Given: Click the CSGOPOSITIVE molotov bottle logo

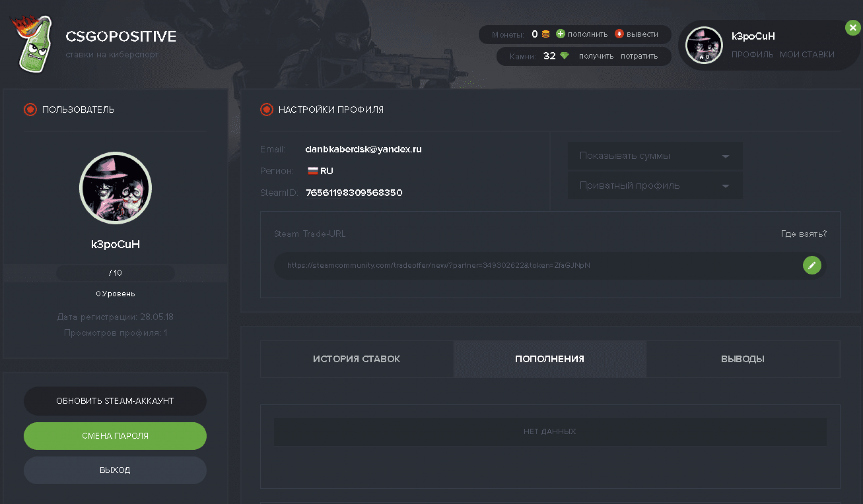Looking at the screenshot, I should pos(35,44).
